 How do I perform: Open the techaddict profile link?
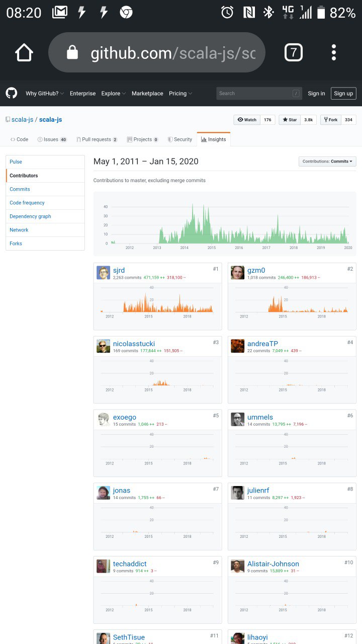(x=130, y=564)
